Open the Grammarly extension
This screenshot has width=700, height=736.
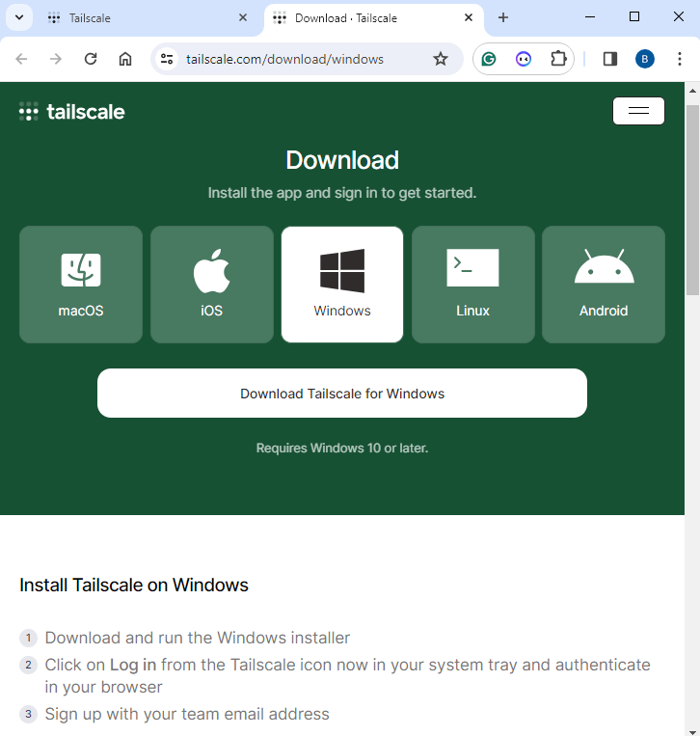click(489, 59)
